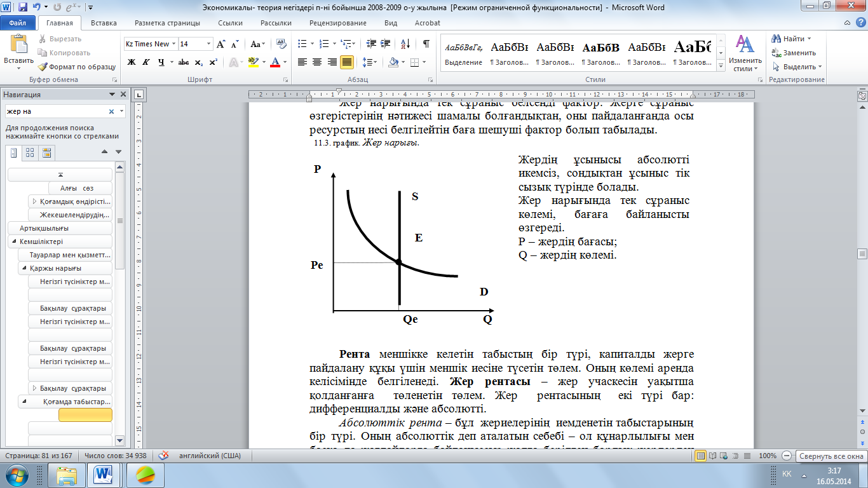Screen dimensions: 868x488
Task: Apply subscript formatting
Action: click(x=198, y=62)
